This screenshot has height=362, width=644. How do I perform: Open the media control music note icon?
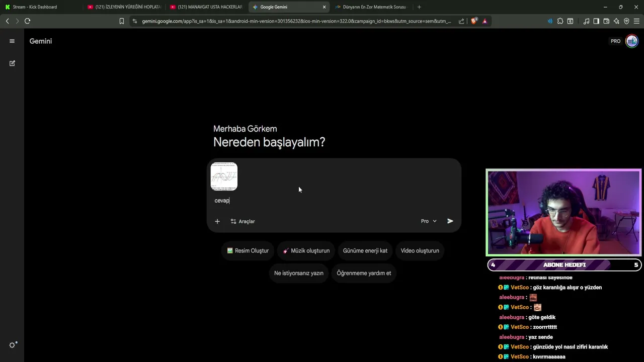586,21
